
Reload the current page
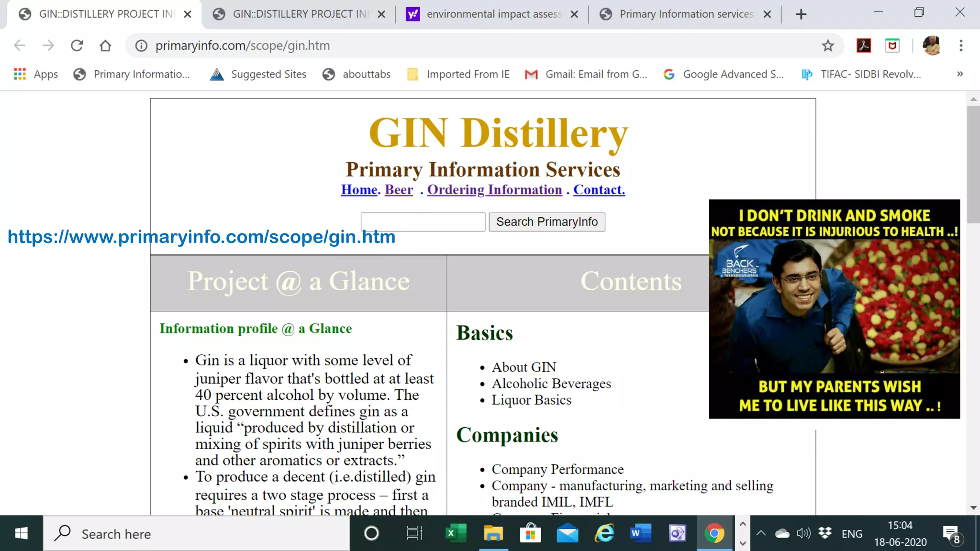point(77,46)
